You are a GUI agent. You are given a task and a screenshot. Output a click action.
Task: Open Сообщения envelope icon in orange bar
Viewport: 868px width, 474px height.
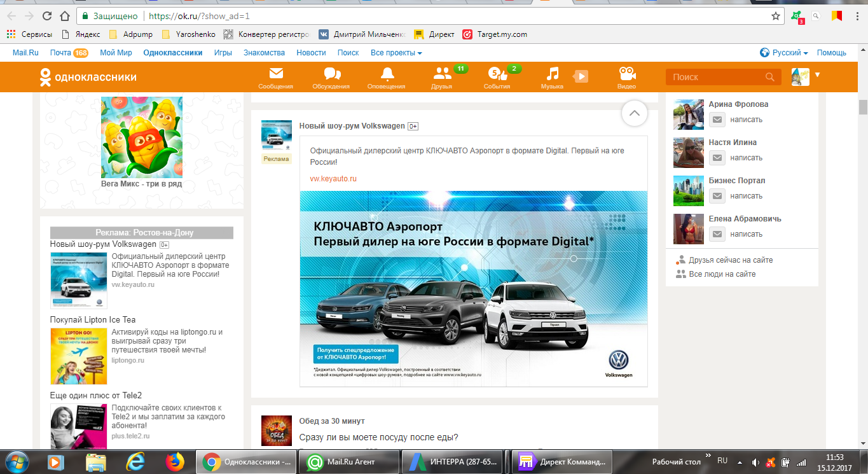pyautogui.click(x=276, y=74)
